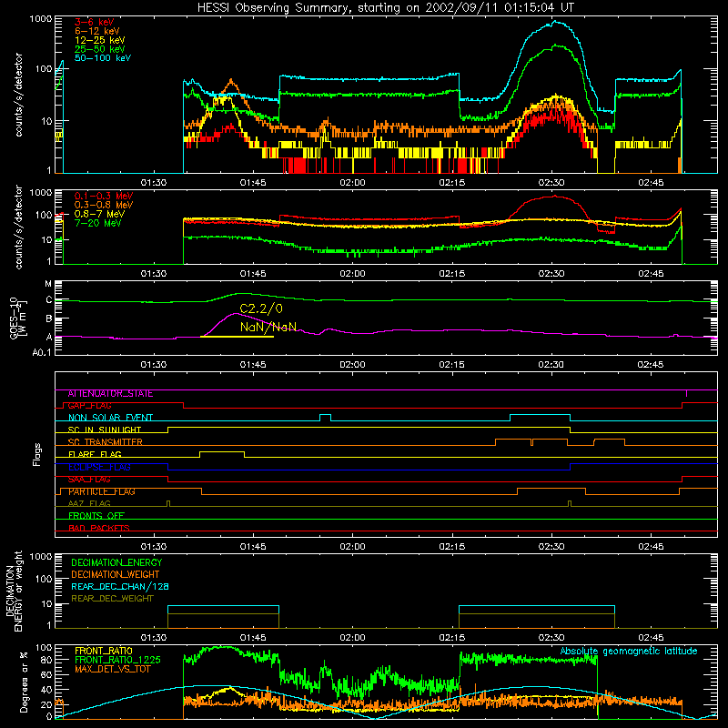Select the BAD_PACKETS flag label
The height and width of the screenshot is (728, 728).
pyautogui.click(x=99, y=528)
